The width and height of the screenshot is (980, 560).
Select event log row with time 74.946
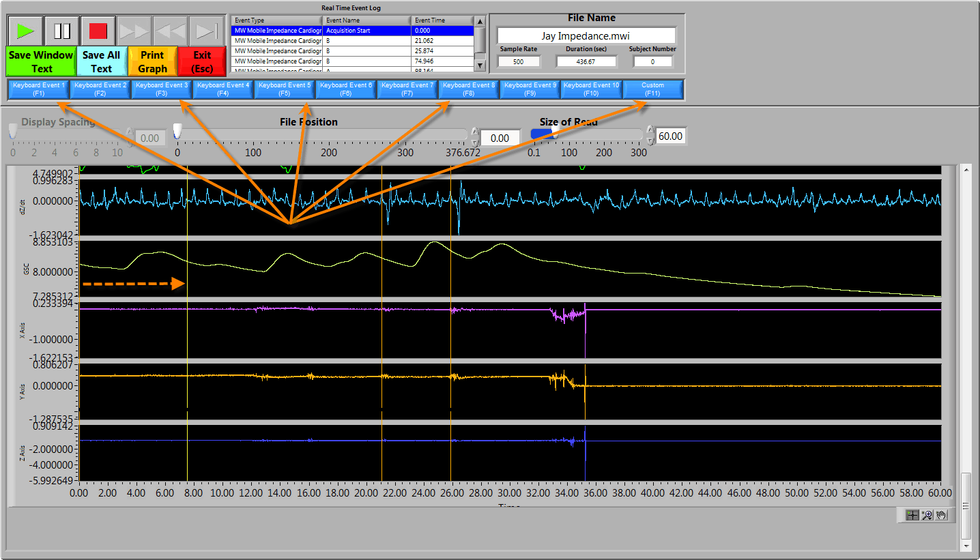pos(353,61)
